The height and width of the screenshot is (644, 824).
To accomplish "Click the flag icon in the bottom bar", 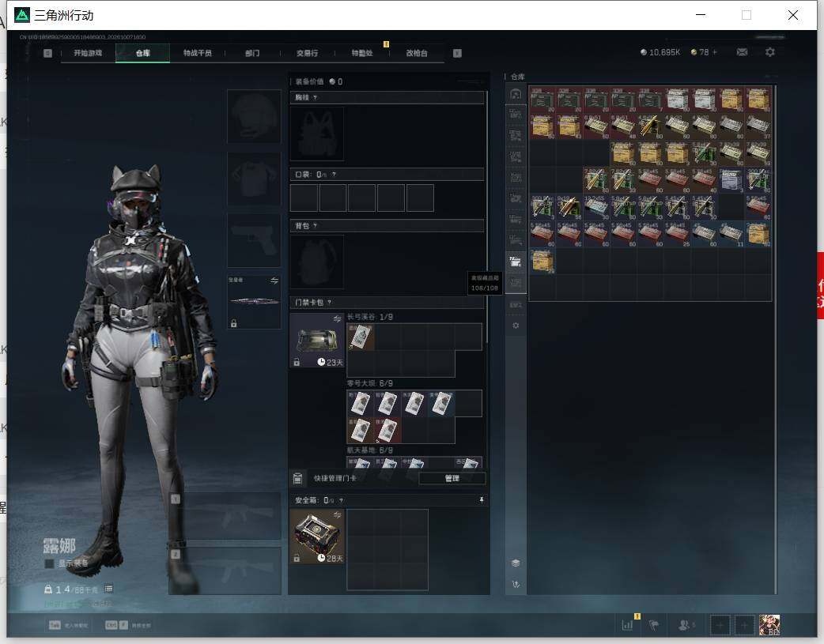I will click(654, 625).
